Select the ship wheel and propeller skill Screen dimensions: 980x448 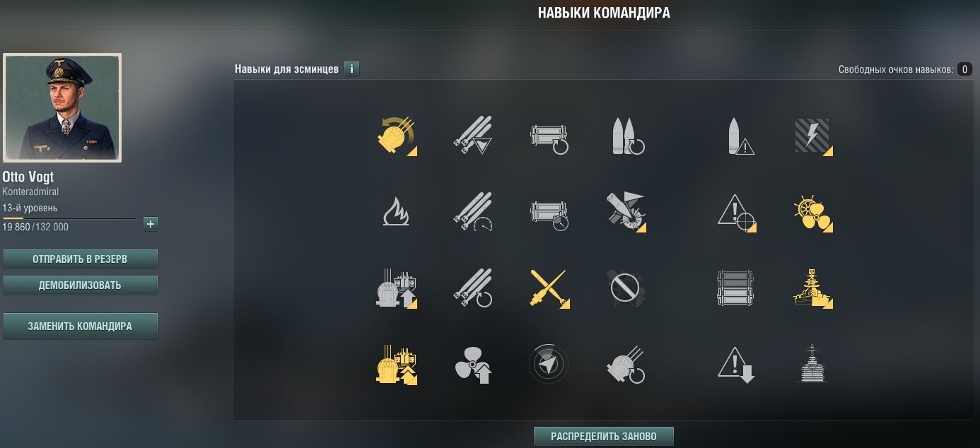coord(812,213)
